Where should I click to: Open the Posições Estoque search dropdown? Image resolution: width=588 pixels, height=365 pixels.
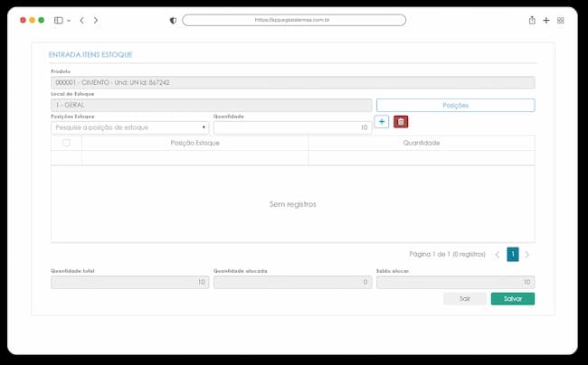[130, 127]
